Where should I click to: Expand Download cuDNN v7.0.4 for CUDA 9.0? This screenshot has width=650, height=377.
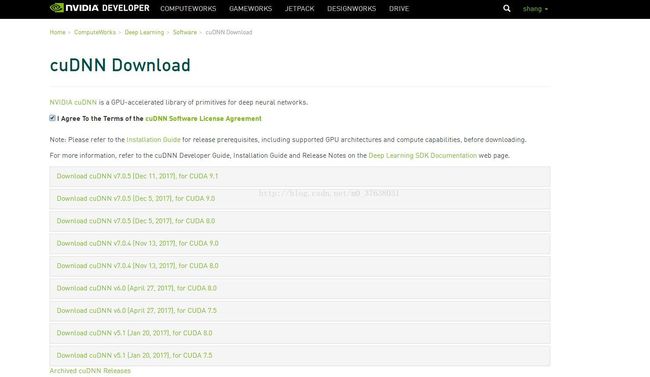[x=300, y=243]
